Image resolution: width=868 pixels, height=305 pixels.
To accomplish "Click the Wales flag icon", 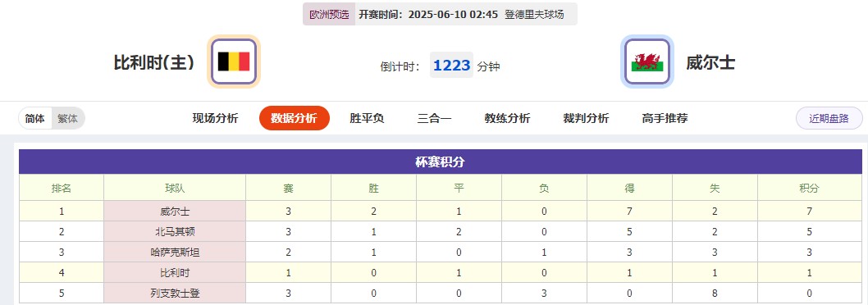I will coord(647,61).
